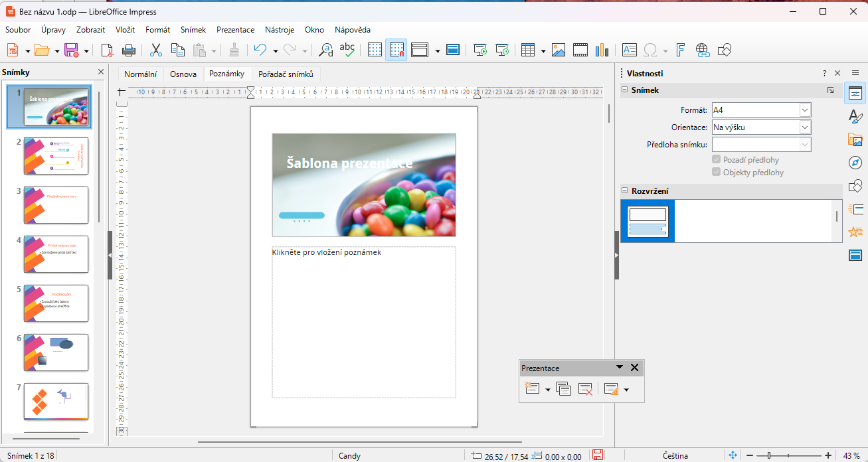Open Find and Replace magnifier icon

coord(326,50)
